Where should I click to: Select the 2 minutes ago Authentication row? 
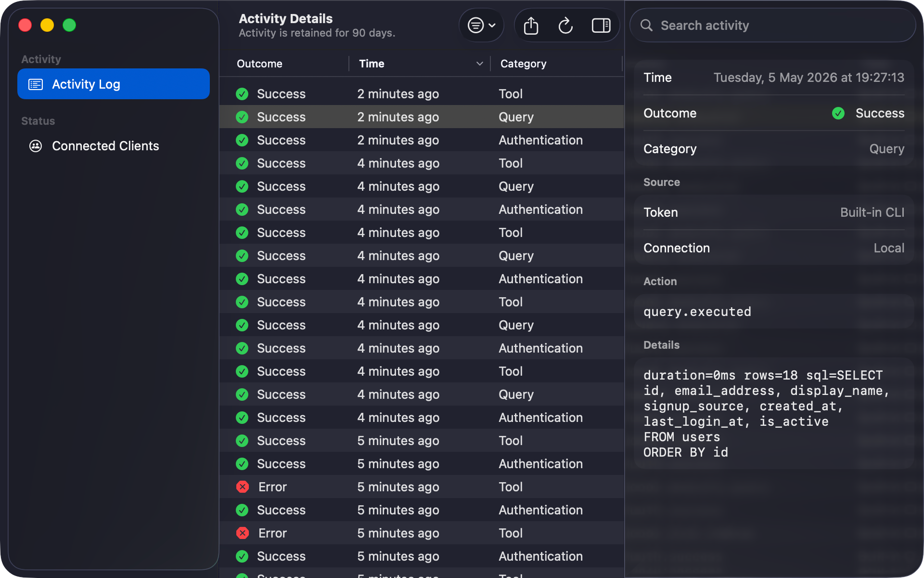[422, 140]
